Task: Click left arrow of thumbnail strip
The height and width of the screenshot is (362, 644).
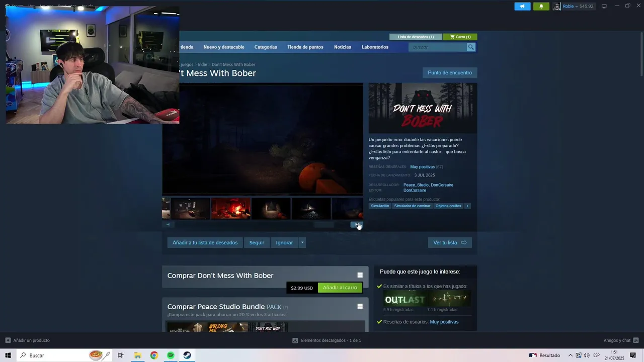Action: coord(168,225)
